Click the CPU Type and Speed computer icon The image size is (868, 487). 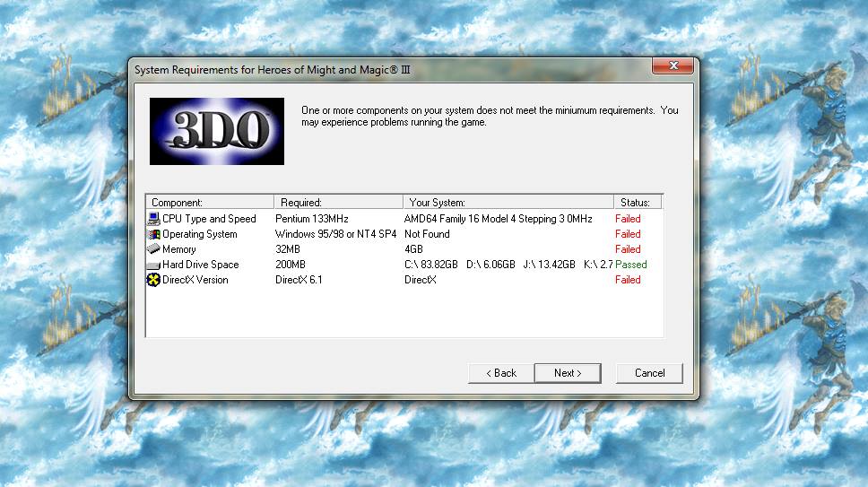coord(153,219)
